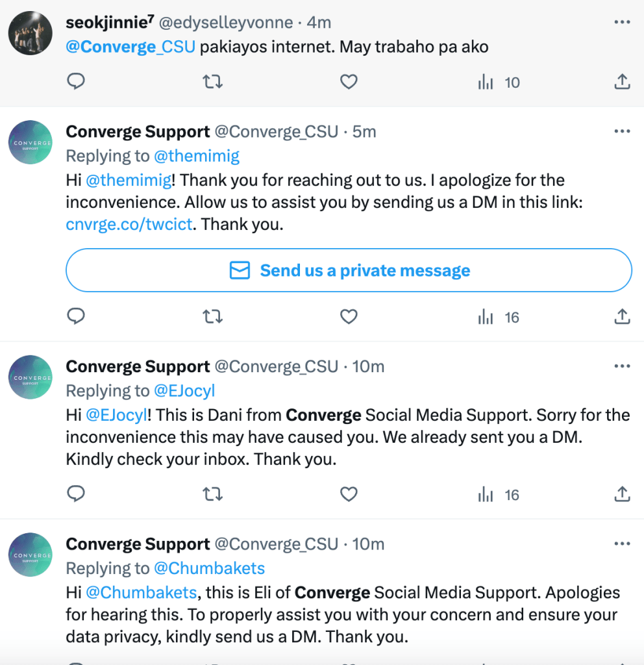
Task: Share seokjinnie's tweet
Action: coord(621,82)
